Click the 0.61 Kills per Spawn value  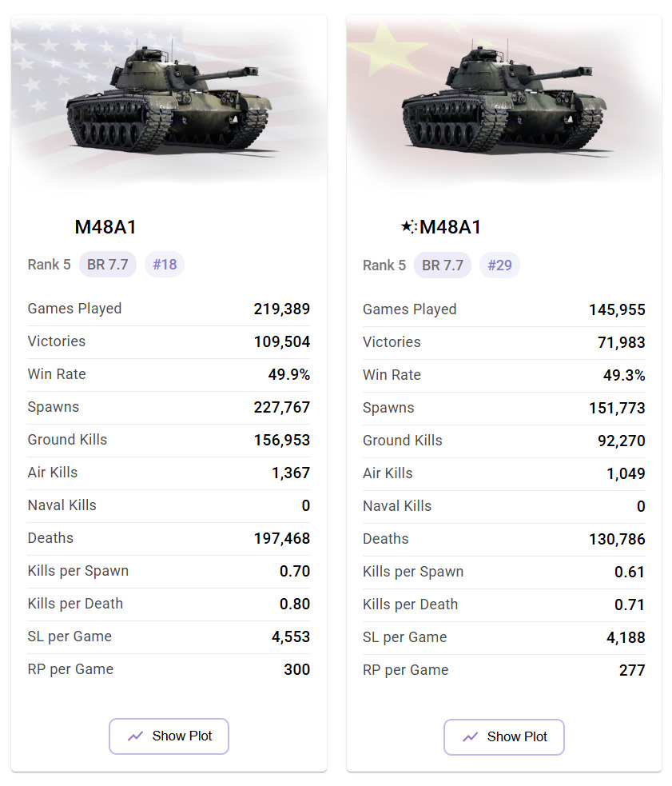630,573
